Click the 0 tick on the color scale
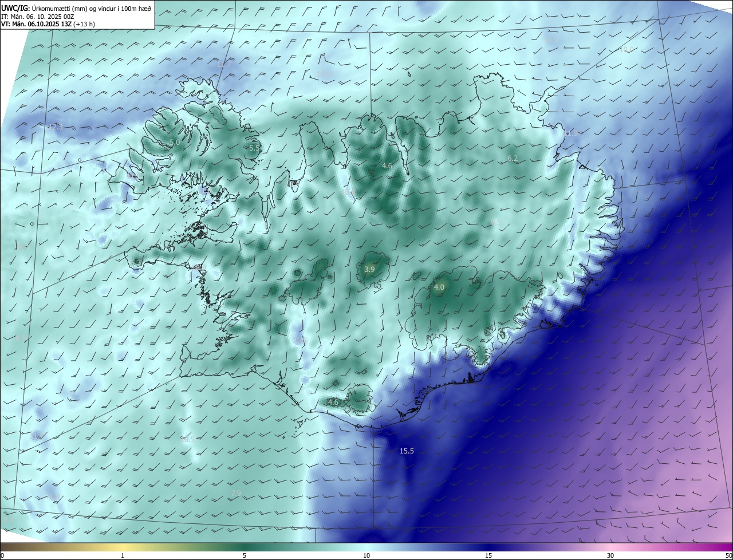Image resolution: width=733 pixels, height=560 pixels. tap(2, 555)
